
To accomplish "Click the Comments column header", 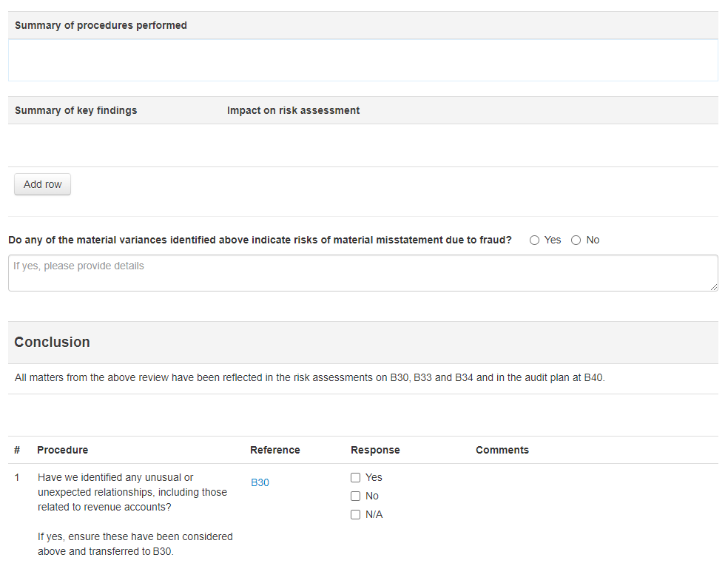I will [x=502, y=450].
